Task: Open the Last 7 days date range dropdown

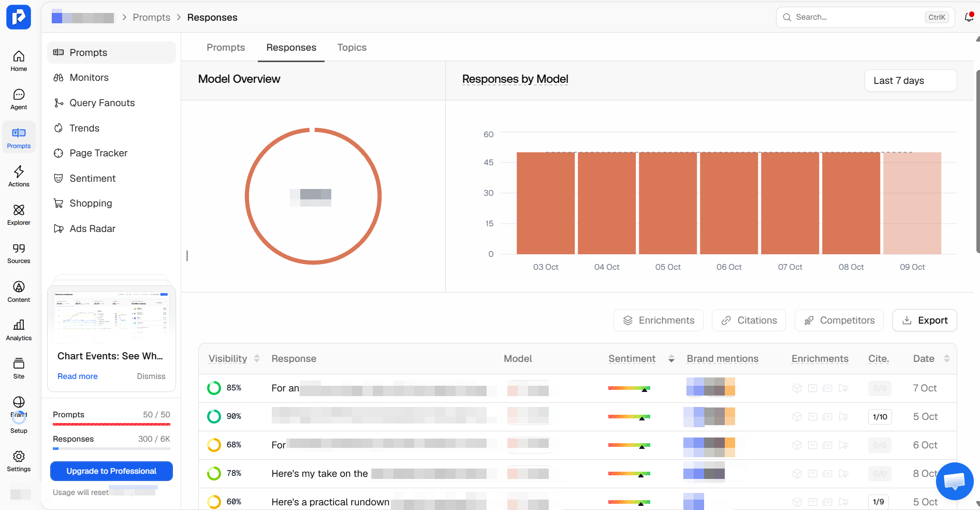Action: coord(910,81)
